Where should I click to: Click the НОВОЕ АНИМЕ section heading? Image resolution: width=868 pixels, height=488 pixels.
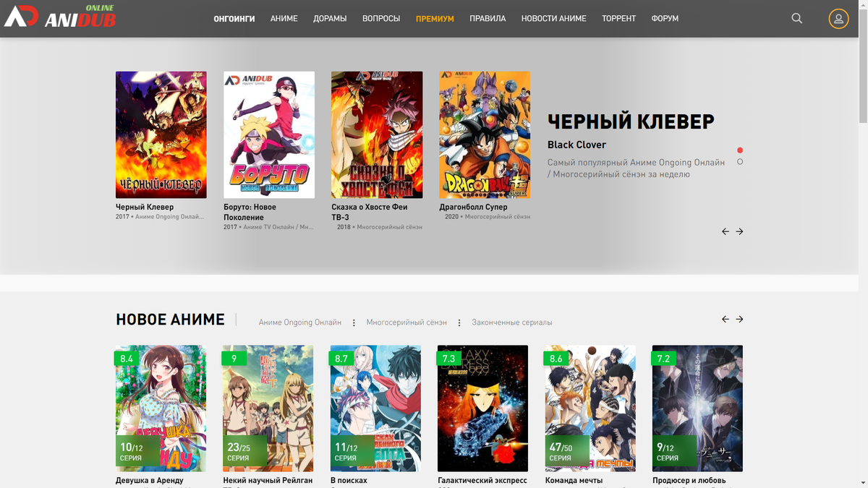170,320
